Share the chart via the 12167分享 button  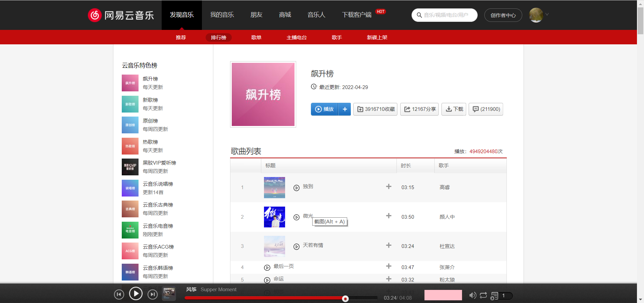419,109
